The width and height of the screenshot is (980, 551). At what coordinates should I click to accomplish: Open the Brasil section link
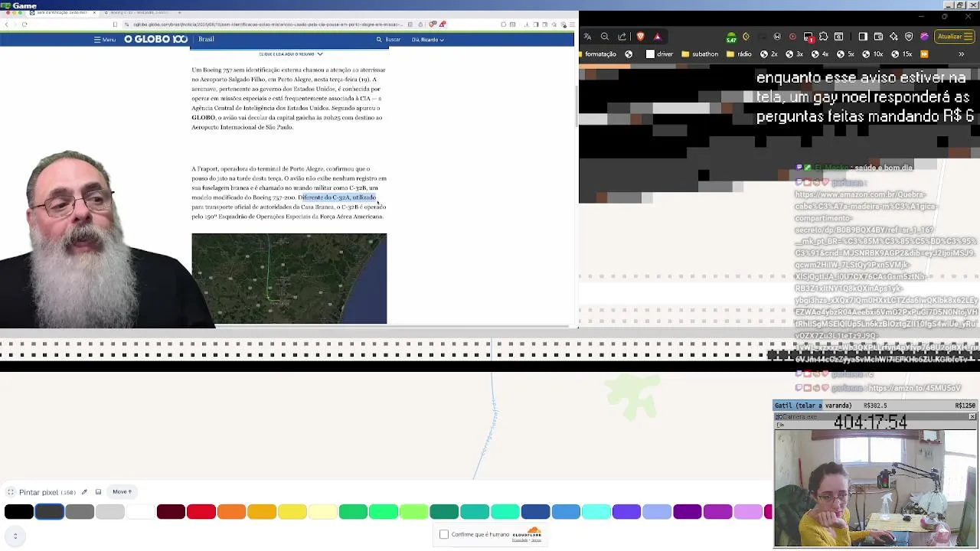[206, 39]
